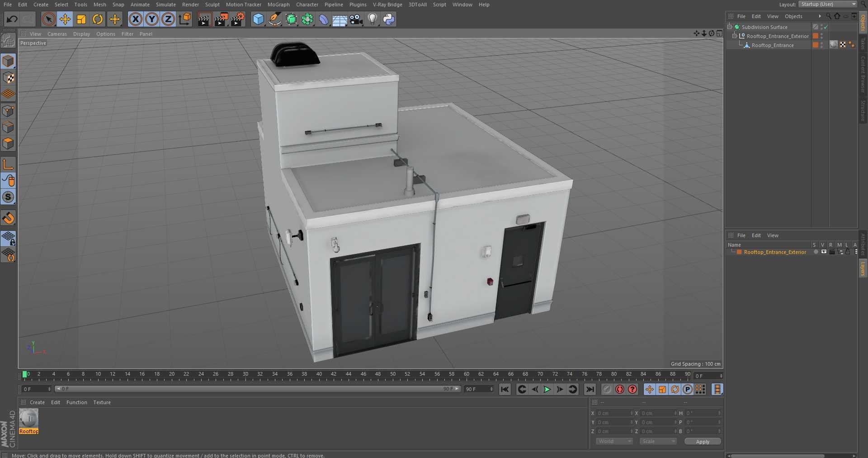Activate the Scale tool in the top toolbar
The height and width of the screenshot is (458, 868).
coord(81,19)
